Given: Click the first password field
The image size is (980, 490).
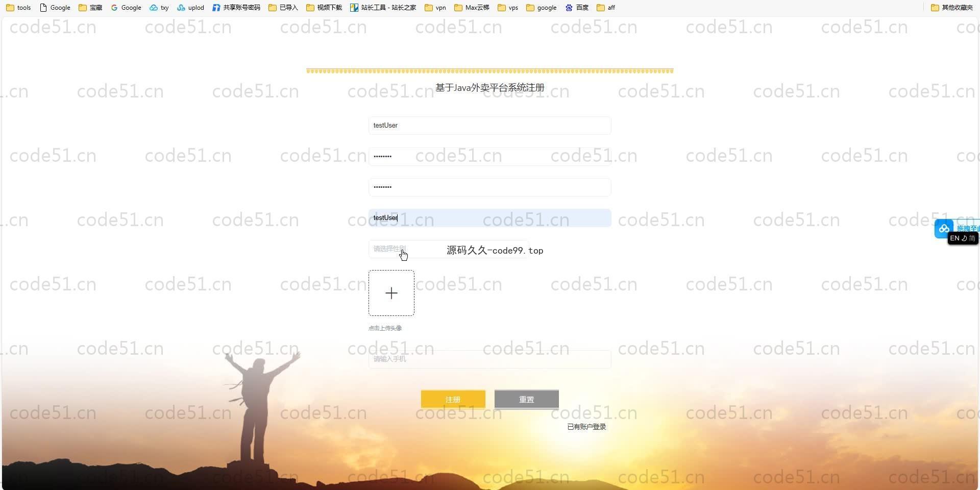Looking at the screenshot, I should (489, 156).
